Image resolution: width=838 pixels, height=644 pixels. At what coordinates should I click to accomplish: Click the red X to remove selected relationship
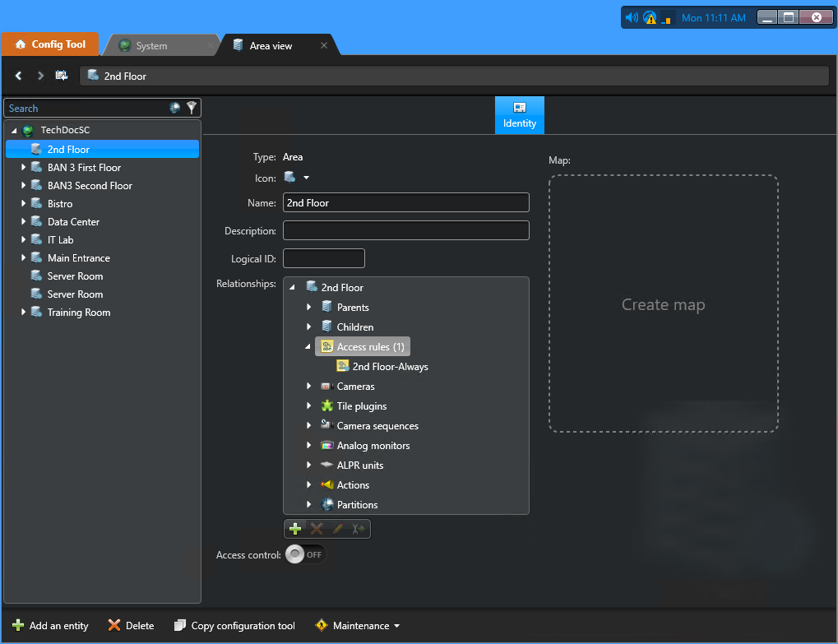(x=316, y=528)
